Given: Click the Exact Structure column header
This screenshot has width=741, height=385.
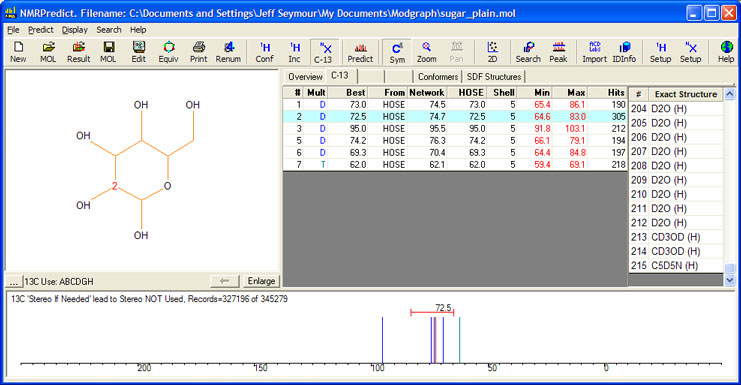Looking at the screenshot, I should point(686,94).
